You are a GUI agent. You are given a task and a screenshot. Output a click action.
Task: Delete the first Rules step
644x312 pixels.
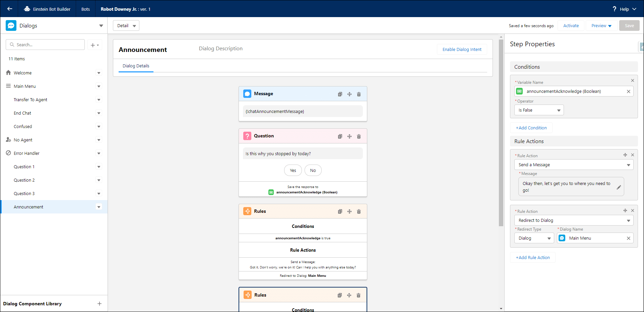tap(359, 211)
